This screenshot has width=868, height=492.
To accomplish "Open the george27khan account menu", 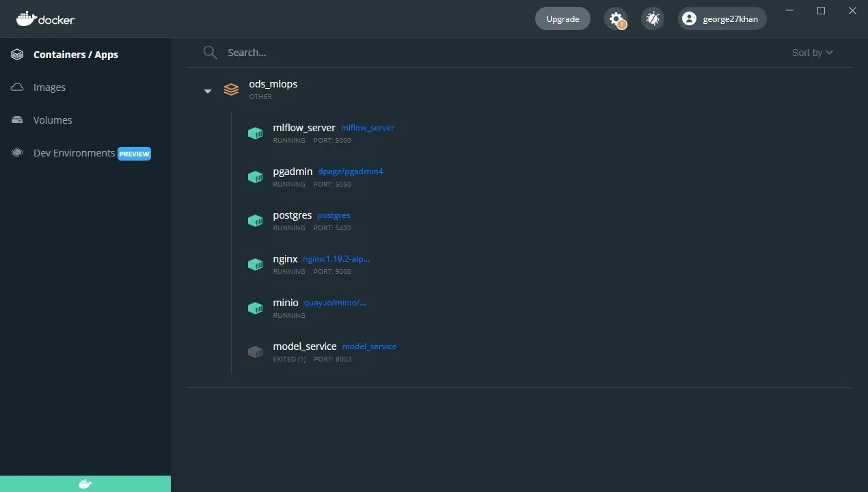I will click(722, 19).
